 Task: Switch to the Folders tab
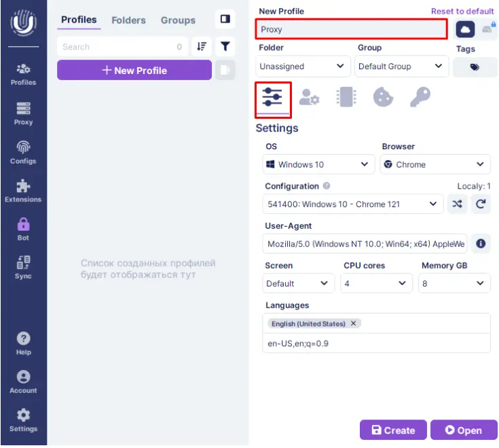pos(129,20)
